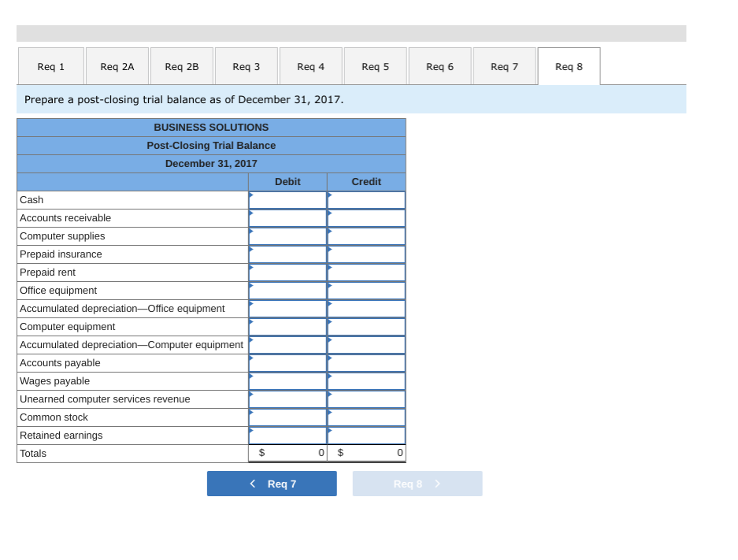The image size is (738, 560).
Task: Click the Totals row label
Action: coord(33,454)
